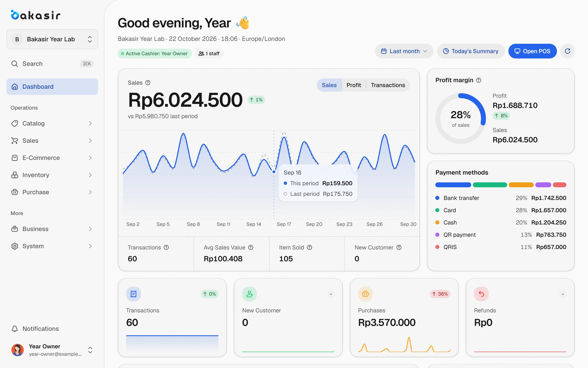This screenshot has width=588, height=368.
Task: Click the Purchases card basket icon
Action: [365, 294]
